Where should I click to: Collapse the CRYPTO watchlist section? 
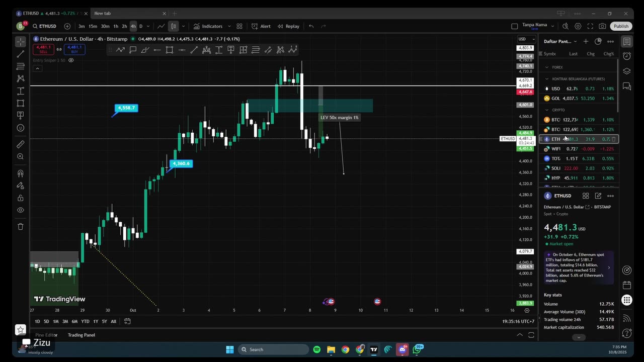[x=547, y=110]
